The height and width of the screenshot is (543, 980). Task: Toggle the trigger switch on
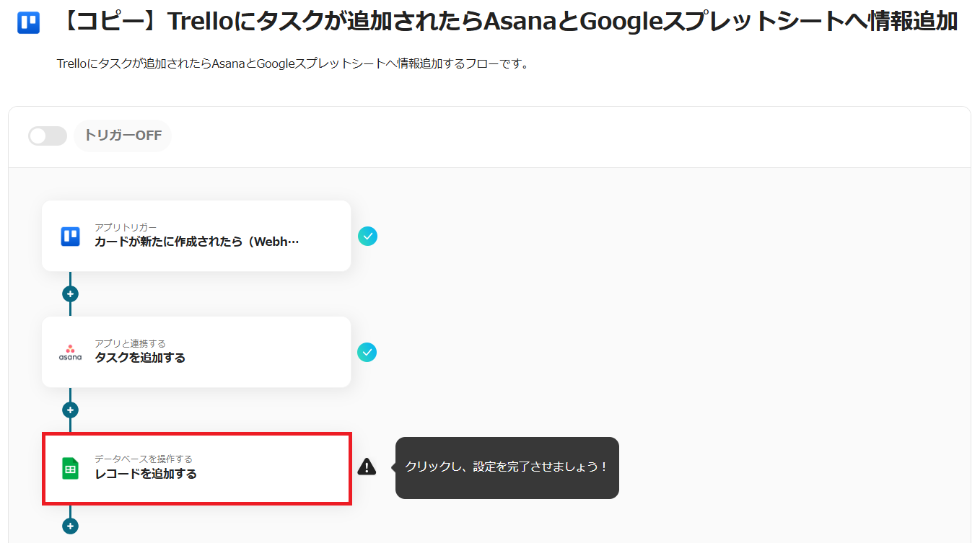48,136
